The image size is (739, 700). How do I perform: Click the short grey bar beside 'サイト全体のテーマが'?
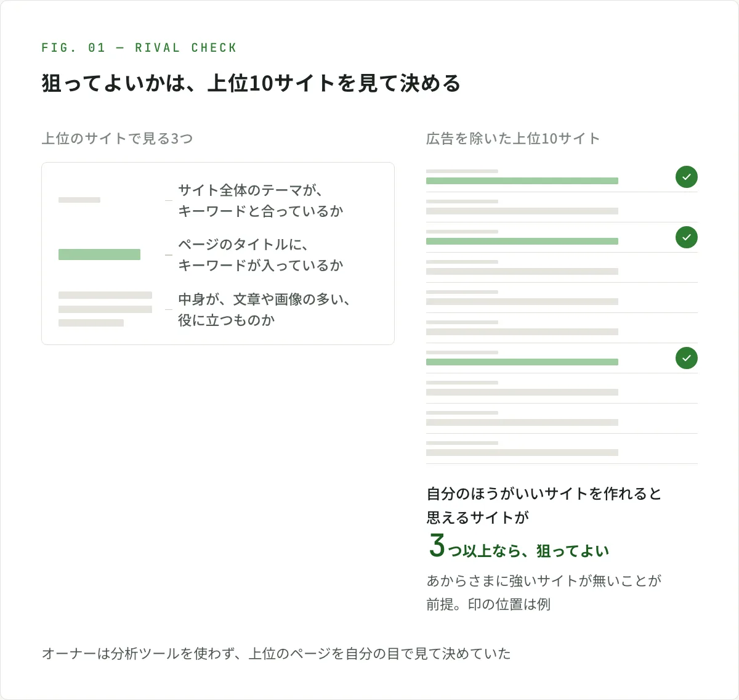pyautogui.click(x=79, y=200)
